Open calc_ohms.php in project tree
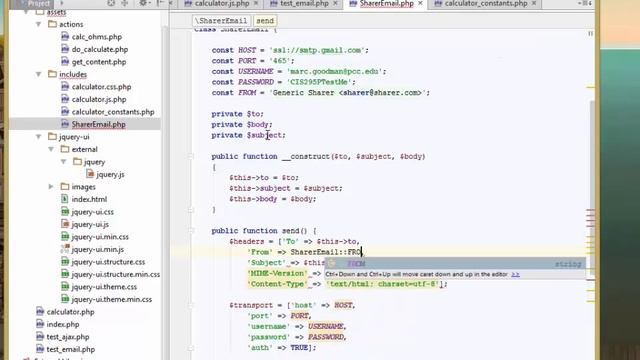The width and height of the screenshot is (640, 360). click(x=97, y=37)
